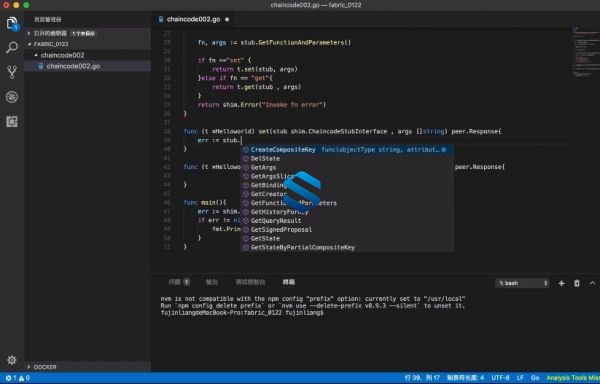The height and width of the screenshot is (384, 600).
Task: Open the Source Control view
Action: [x=12, y=72]
